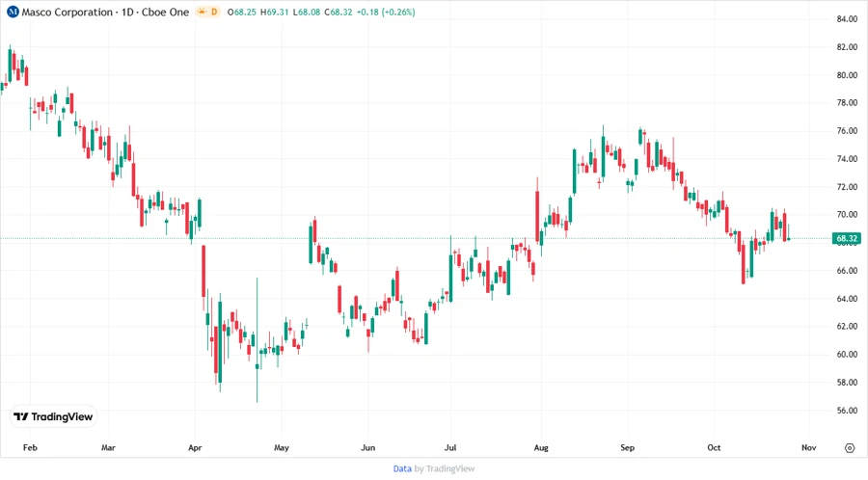Click the change value +0.18 (+0.26%)
The height and width of the screenshot is (480, 868).
[386, 12]
